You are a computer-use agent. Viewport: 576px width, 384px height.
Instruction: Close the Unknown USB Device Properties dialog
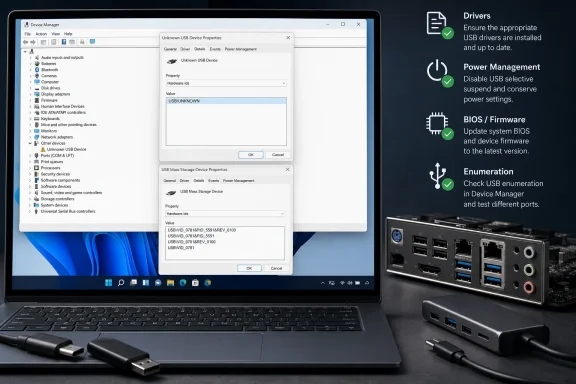point(288,38)
